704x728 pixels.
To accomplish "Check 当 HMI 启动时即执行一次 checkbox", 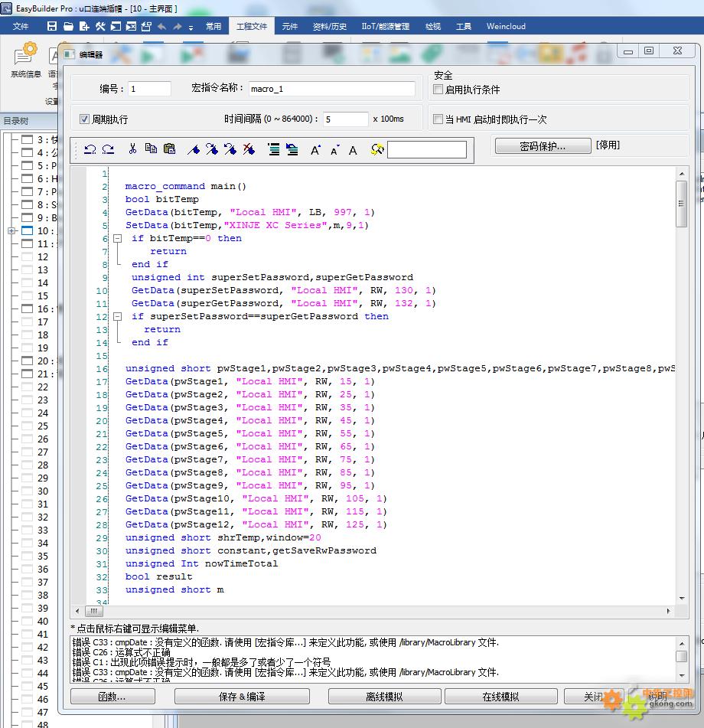I will pyautogui.click(x=438, y=119).
